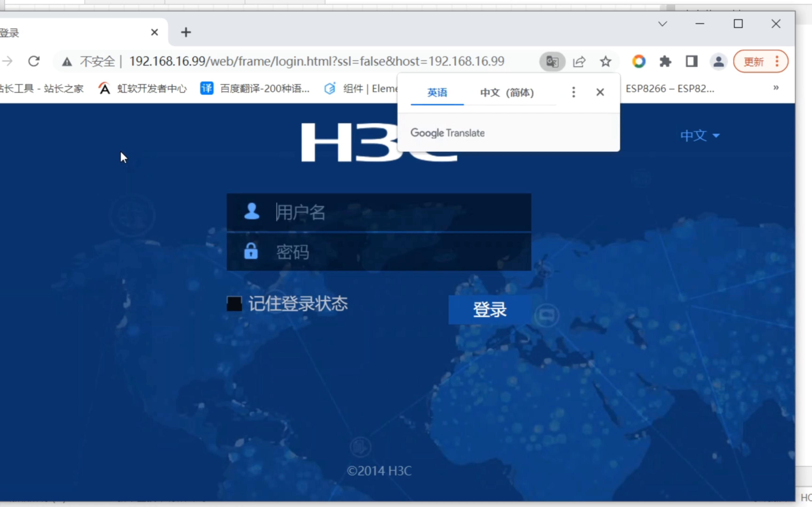
Task: Open the 百度翻译 bookmark icon
Action: pyautogui.click(x=207, y=88)
